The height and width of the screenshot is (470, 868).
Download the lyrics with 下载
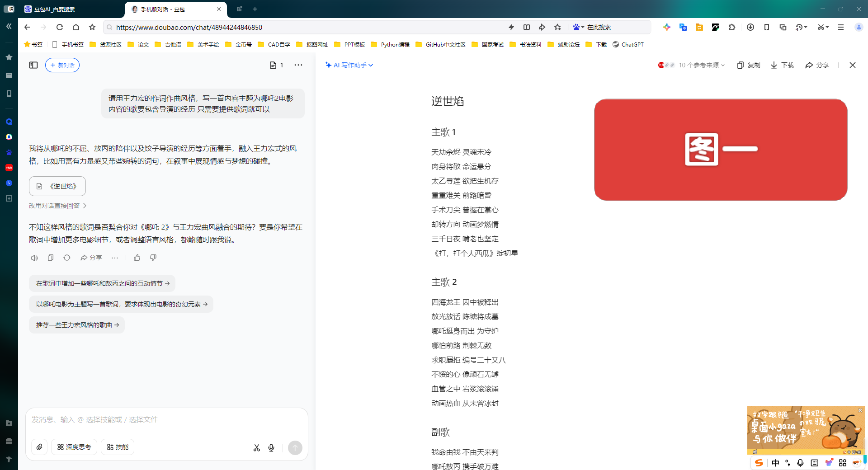[782, 65]
